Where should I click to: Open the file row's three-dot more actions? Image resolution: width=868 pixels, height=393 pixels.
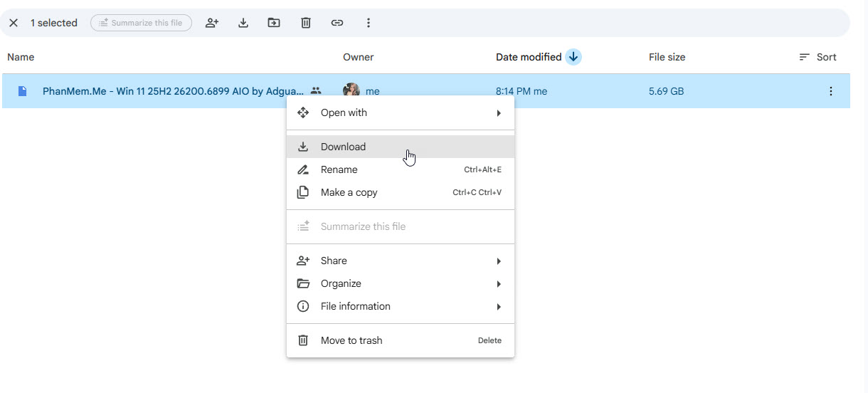coord(830,91)
